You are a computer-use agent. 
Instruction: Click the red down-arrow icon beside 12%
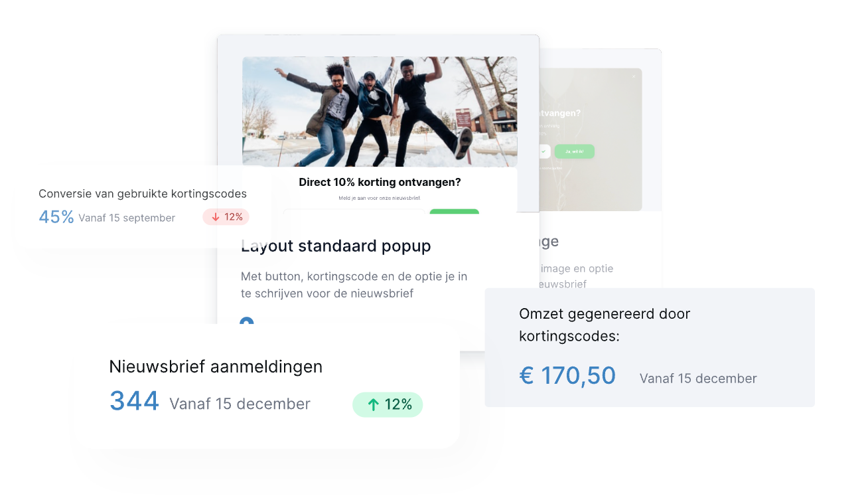click(216, 217)
